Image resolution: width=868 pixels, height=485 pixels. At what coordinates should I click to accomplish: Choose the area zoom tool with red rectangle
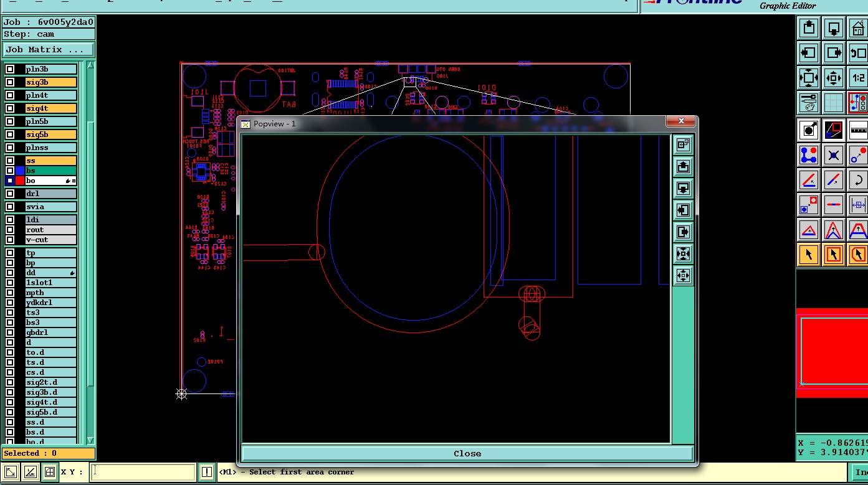(834, 130)
